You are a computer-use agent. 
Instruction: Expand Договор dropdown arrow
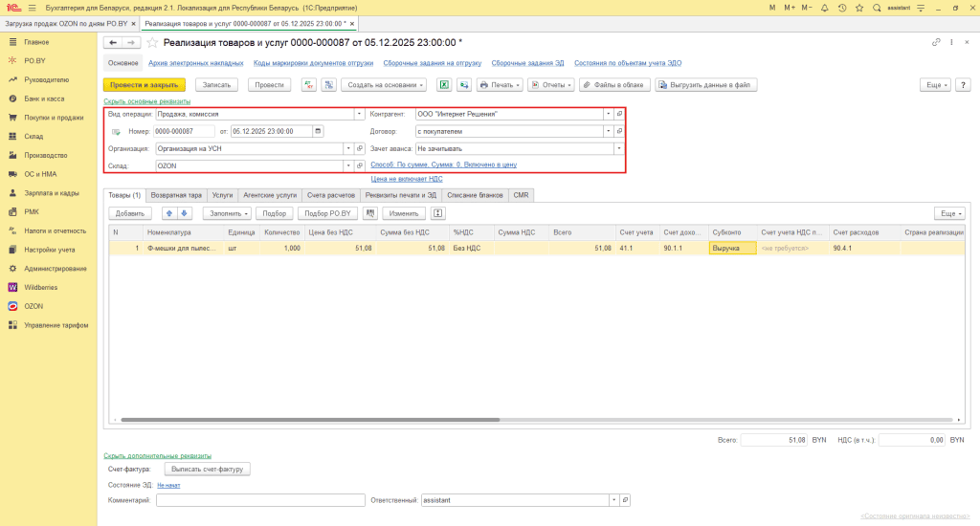[x=608, y=131]
